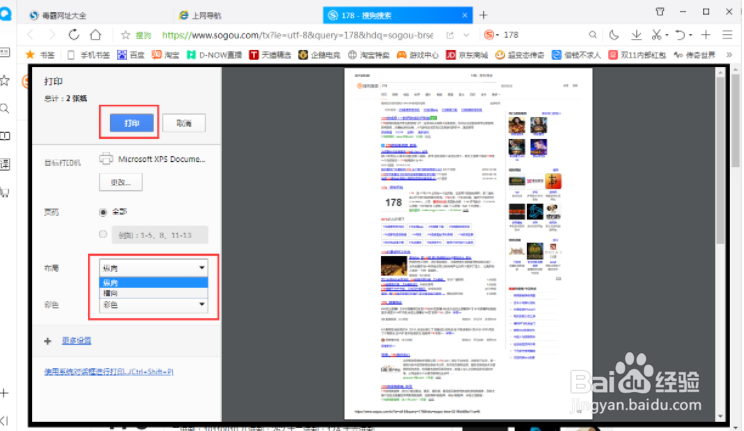Click the skin shirt icon in title bar
This screenshot has width=744, height=431.
coord(660,11)
